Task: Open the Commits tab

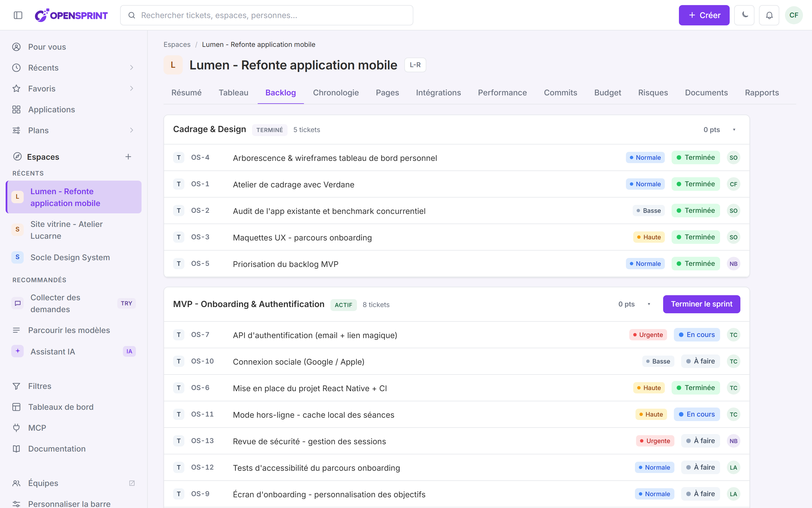Action: [560, 93]
